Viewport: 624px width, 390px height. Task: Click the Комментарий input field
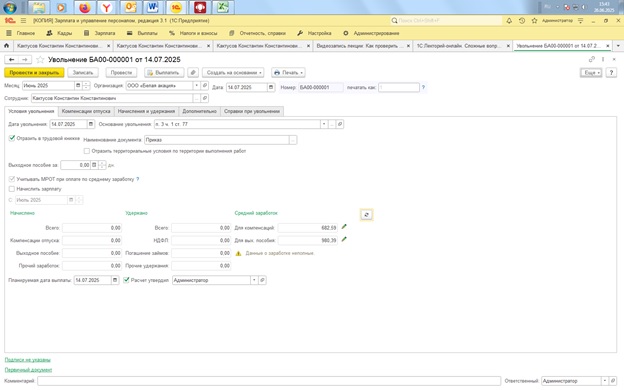pyautogui.click(x=269, y=381)
